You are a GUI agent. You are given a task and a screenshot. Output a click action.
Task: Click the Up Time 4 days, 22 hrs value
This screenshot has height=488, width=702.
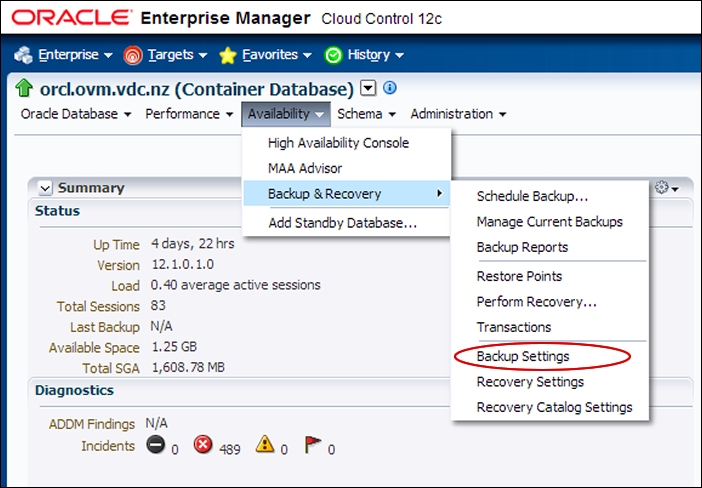pyautogui.click(x=193, y=244)
